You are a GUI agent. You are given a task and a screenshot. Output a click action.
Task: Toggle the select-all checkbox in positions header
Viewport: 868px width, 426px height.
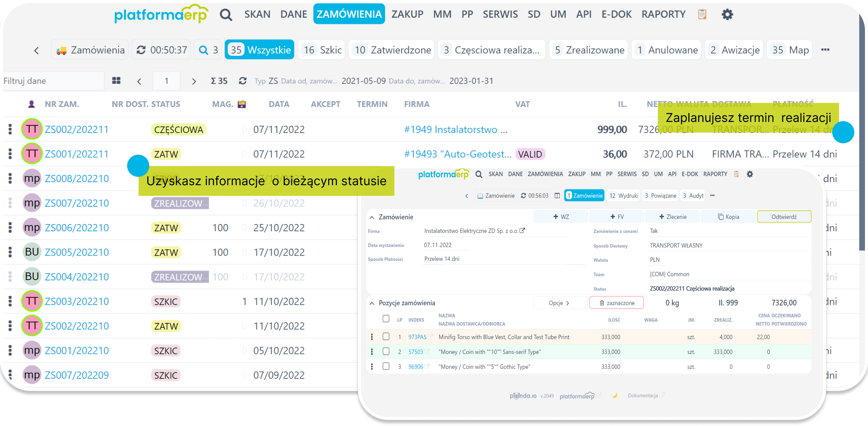coord(386,319)
